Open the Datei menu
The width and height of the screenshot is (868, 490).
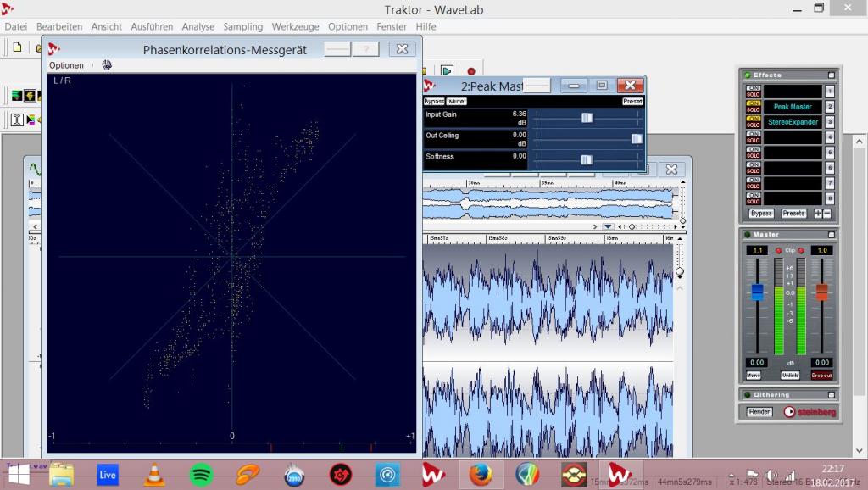pos(16,26)
